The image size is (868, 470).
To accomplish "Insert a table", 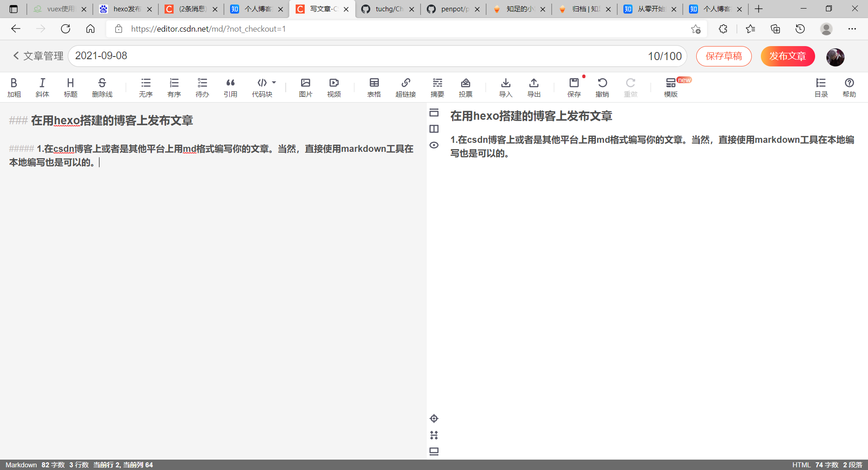I will (x=374, y=87).
